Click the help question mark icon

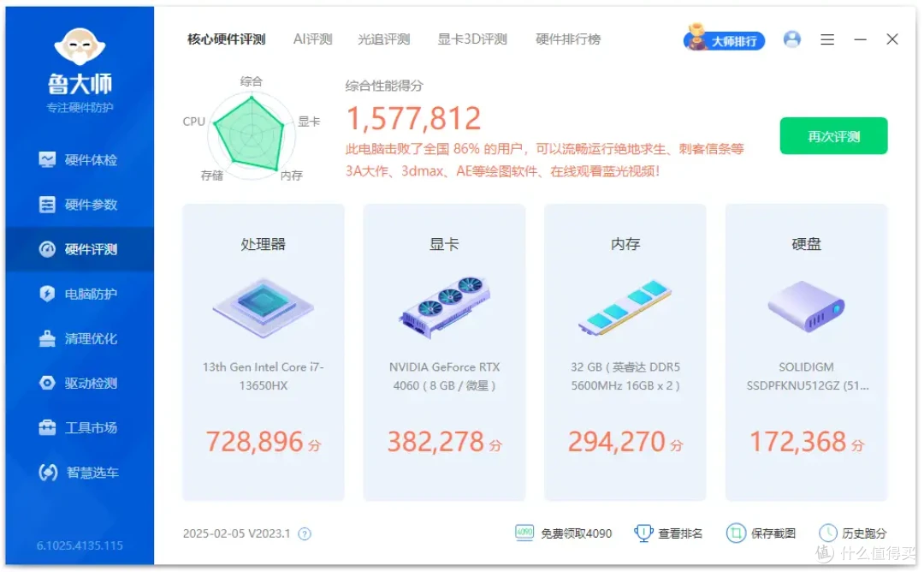point(305,534)
